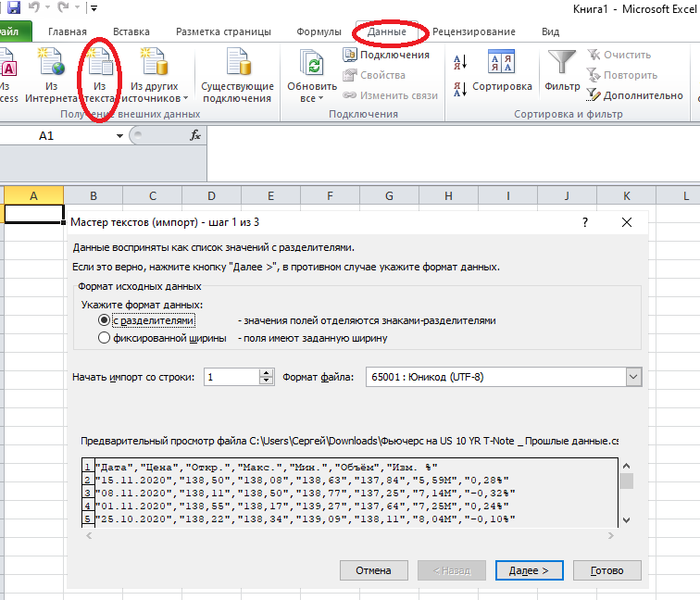700x600 pixels.
Task: Select column header G
Action: coord(389,195)
